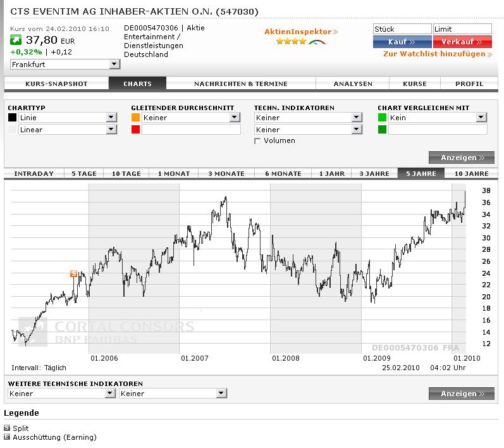Screen dimensions: 504x448
Task: Open the Frankfurt exchange dropdown
Action: pos(65,65)
